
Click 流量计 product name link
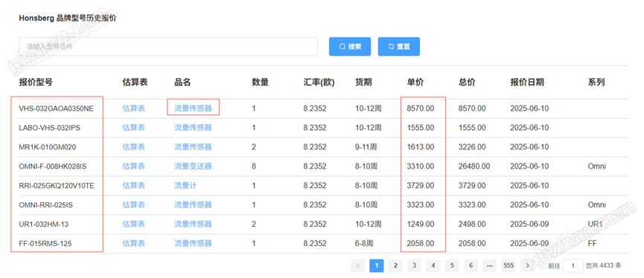tap(185, 186)
